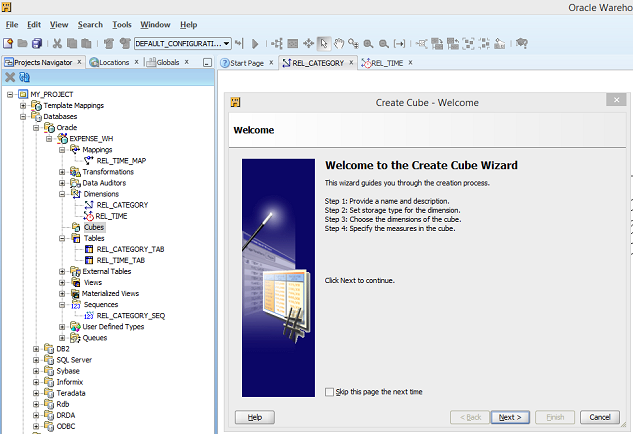The image size is (633, 434).
Task: Collapse the MY_PROJECT tree node
Action: coord(10,94)
